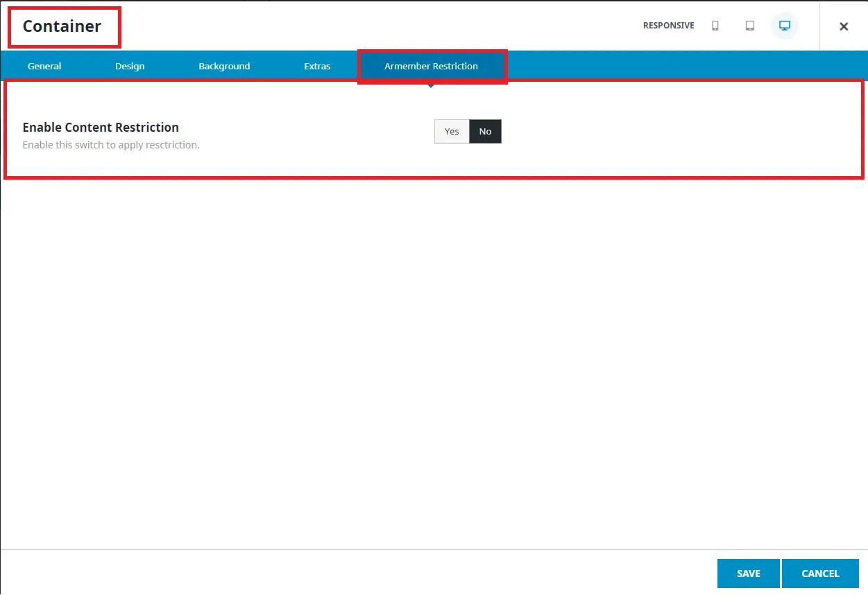Save the Container settings

748,574
